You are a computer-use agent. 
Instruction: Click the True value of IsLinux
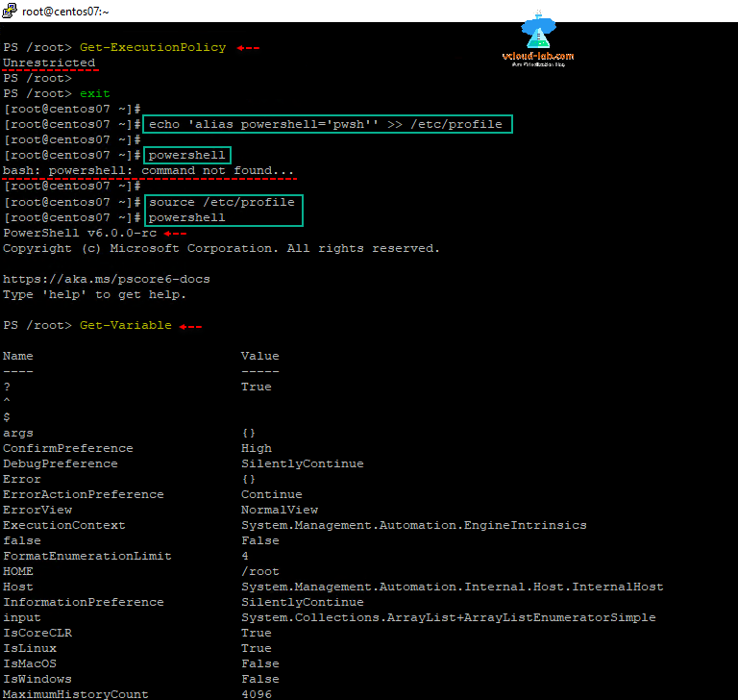pyautogui.click(x=257, y=649)
